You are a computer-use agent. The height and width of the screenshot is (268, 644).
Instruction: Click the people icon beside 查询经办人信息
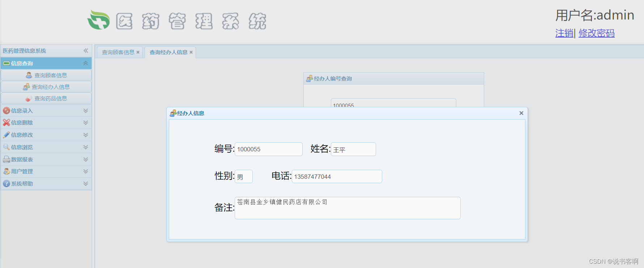26,87
